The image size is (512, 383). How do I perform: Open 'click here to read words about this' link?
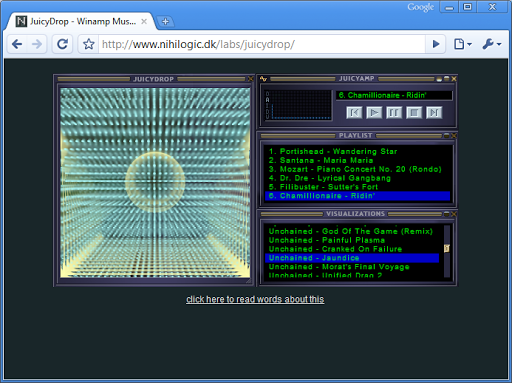[255, 299]
